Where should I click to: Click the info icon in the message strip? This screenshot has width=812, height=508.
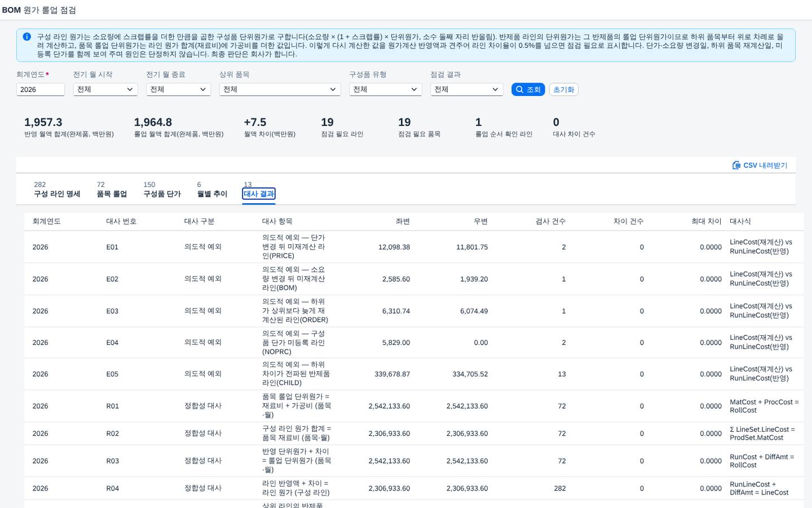pyautogui.click(x=27, y=37)
